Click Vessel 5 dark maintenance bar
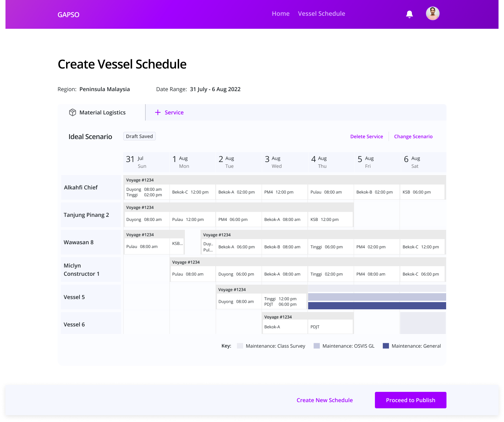The height and width of the screenshot is (422, 504). coord(377,306)
